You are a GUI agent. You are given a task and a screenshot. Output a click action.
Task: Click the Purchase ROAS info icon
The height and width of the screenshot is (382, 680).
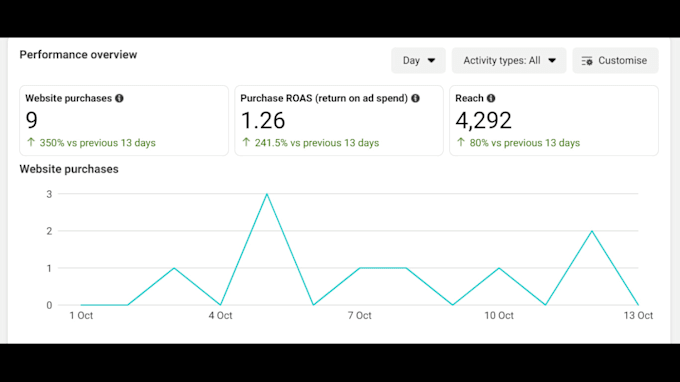point(415,98)
